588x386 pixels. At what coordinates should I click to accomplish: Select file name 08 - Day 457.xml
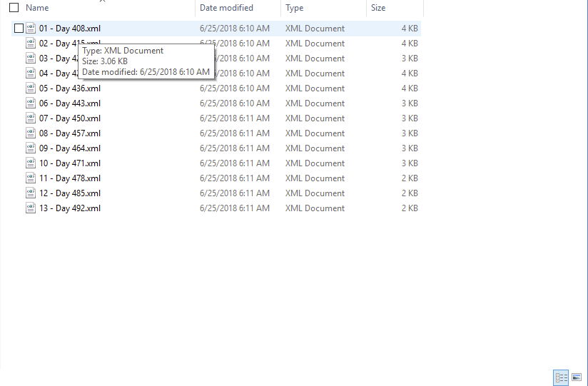coord(70,133)
